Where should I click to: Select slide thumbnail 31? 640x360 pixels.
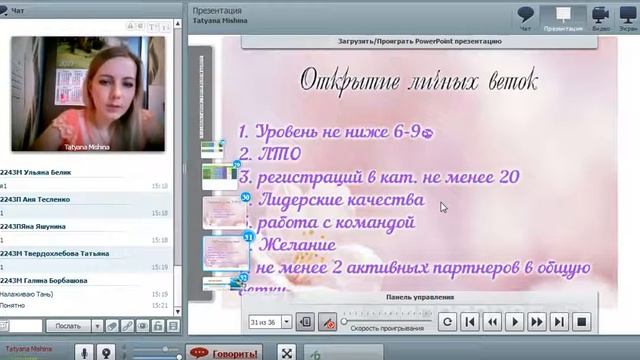227,253
